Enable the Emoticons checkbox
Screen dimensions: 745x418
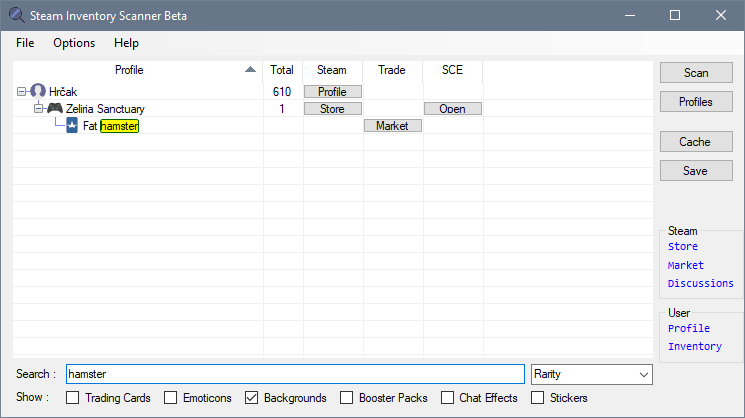171,398
